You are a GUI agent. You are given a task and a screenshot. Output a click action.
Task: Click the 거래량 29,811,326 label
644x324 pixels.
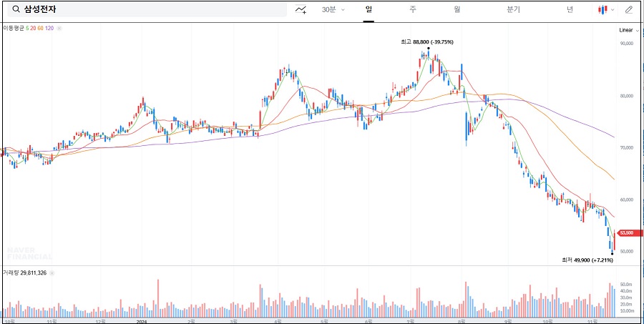pos(24,273)
